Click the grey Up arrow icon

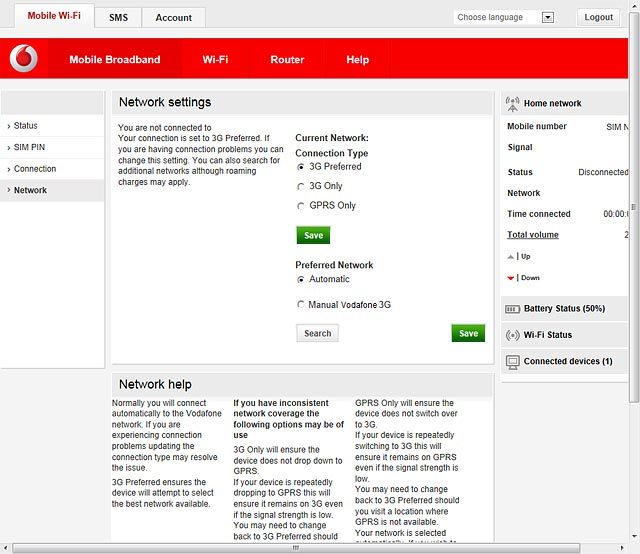510,257
